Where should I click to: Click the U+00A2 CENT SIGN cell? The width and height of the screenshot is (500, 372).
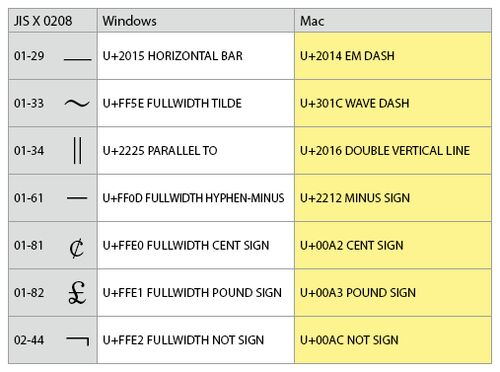(x=393, y=245)
